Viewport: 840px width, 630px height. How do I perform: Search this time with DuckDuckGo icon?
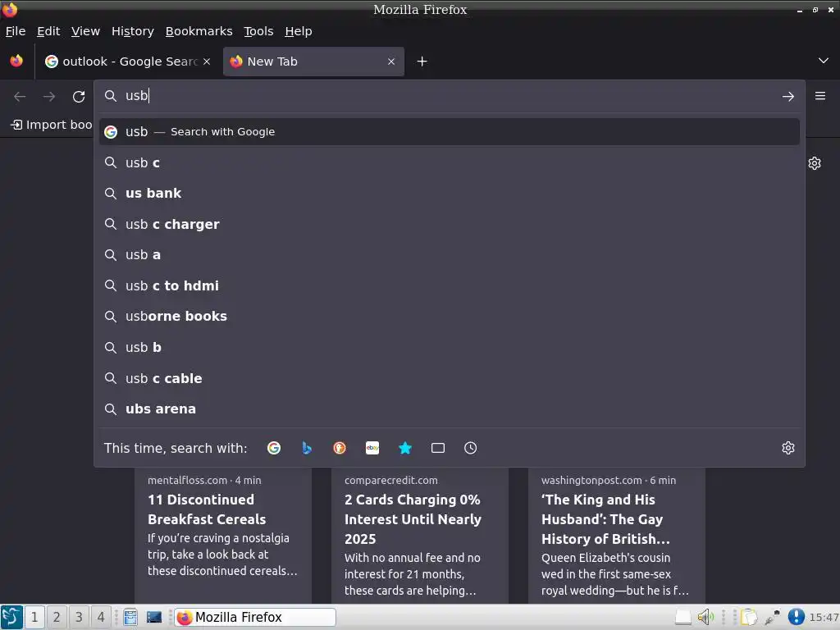(340, 448)
